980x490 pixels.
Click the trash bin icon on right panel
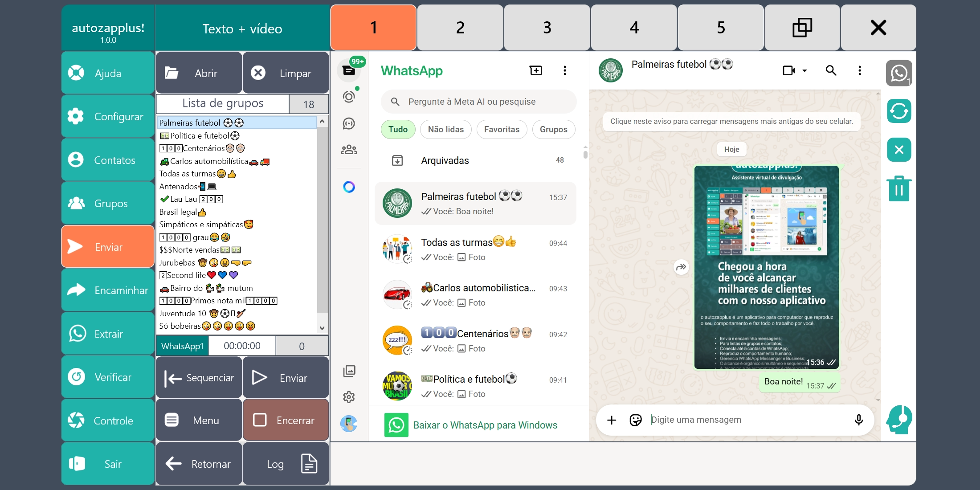tap(898, 188)
